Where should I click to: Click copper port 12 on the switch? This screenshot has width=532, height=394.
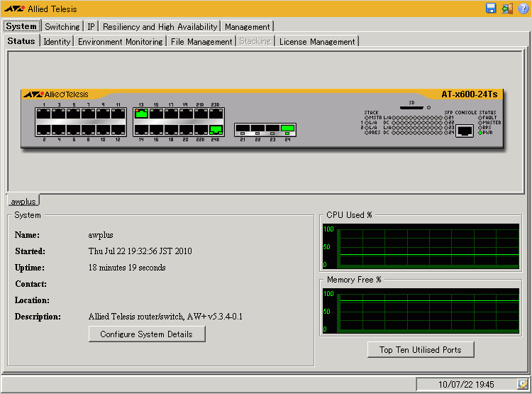pyautogui.click(x=118, y=130)
